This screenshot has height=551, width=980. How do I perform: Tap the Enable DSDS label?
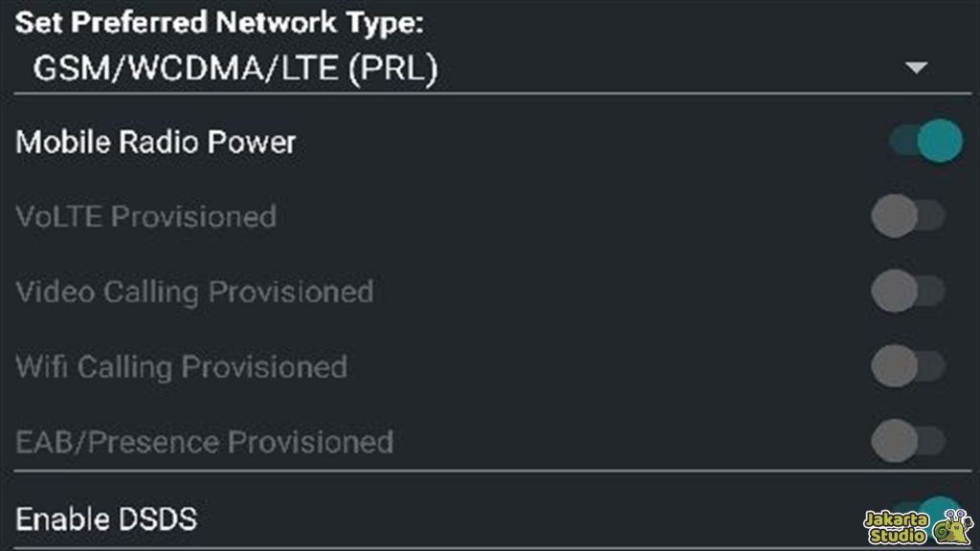[106, 518]
